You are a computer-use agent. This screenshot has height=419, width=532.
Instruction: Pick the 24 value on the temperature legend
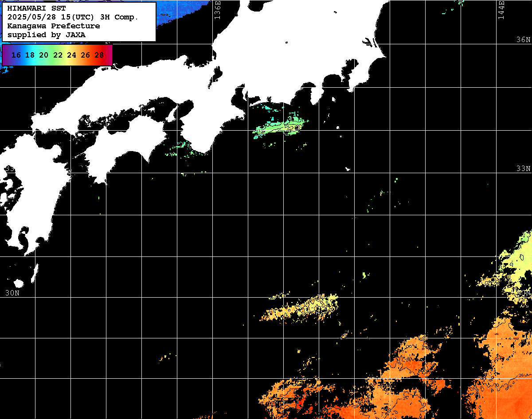(71, 55)
